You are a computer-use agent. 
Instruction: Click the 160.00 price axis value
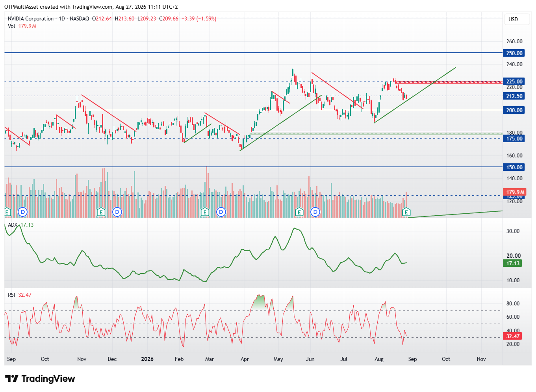tap(514, 155)
